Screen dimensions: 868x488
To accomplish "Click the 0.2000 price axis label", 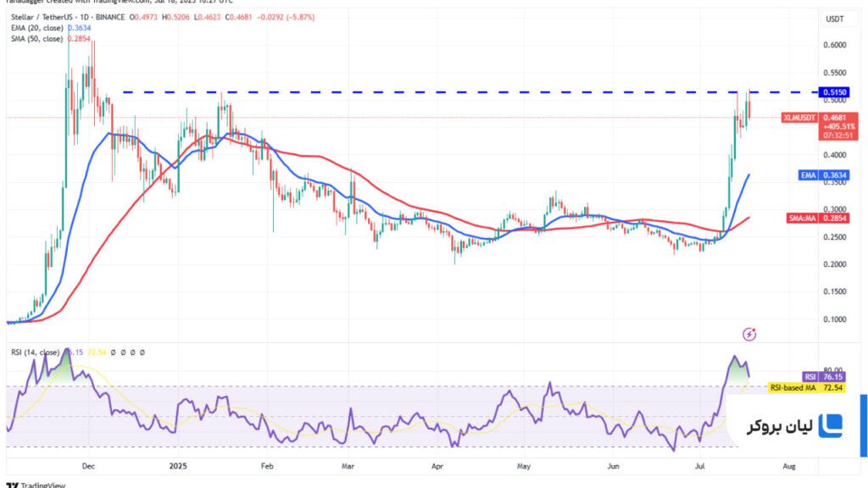I will [x=835, y=264].
